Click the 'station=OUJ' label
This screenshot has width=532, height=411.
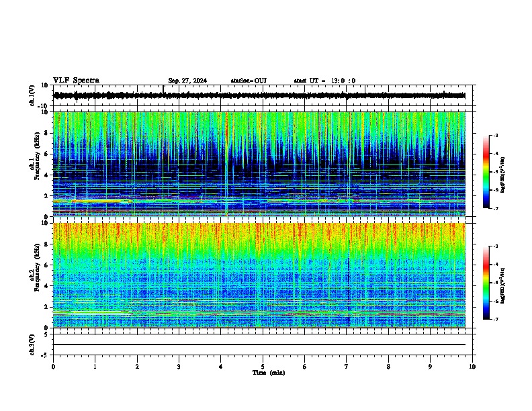pyautogui.click(x=249, y=81)
